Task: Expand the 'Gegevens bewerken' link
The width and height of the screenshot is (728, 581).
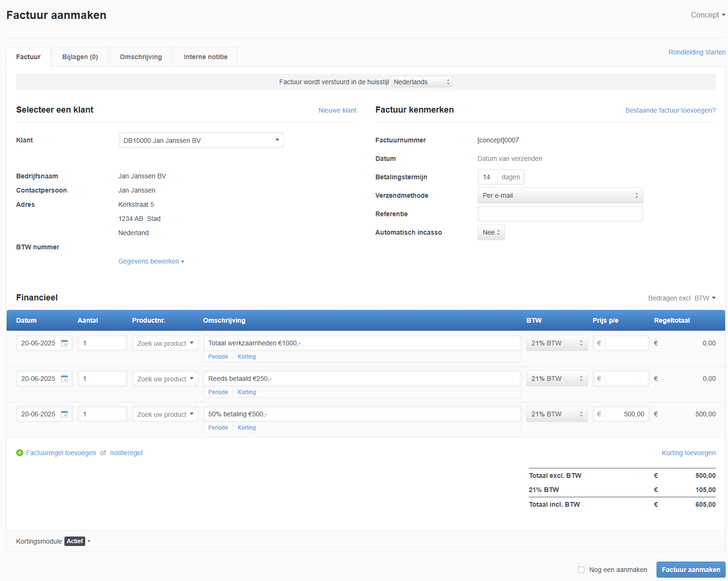Action: [x=151, y=261]
